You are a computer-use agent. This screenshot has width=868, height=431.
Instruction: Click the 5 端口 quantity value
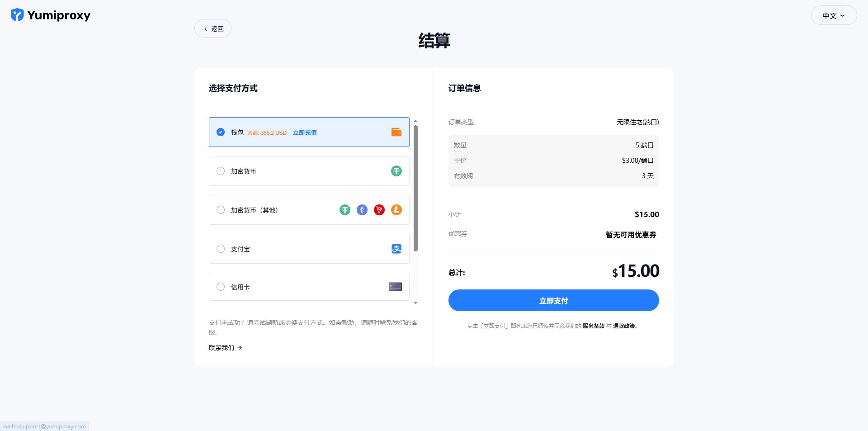pos(645,145)
